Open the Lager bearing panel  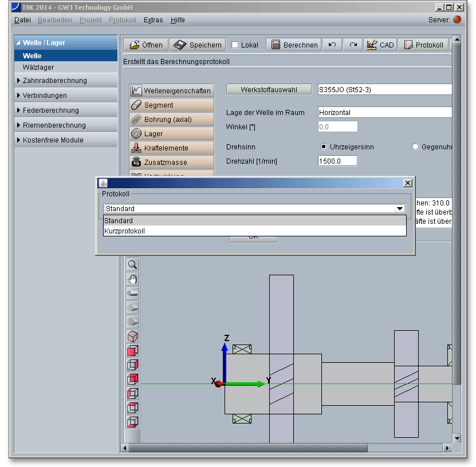[171, 134]
